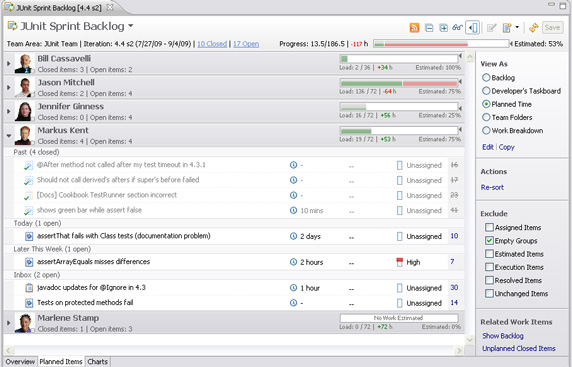The image size is (572, 367).
Task: Click priority icon on 'Tests on protected methods fail' row
Action: [x=399, y=303]
